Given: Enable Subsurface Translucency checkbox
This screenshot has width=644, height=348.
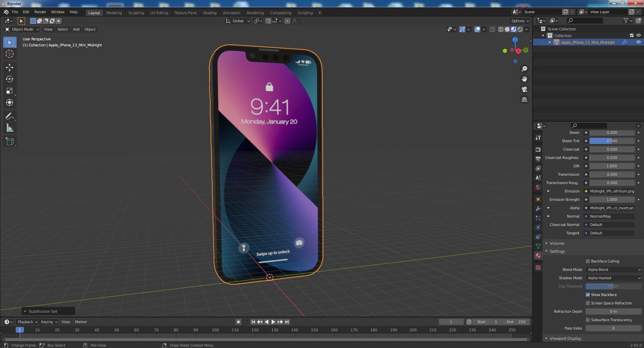Looking at the screenshot, I should (588, 320).
